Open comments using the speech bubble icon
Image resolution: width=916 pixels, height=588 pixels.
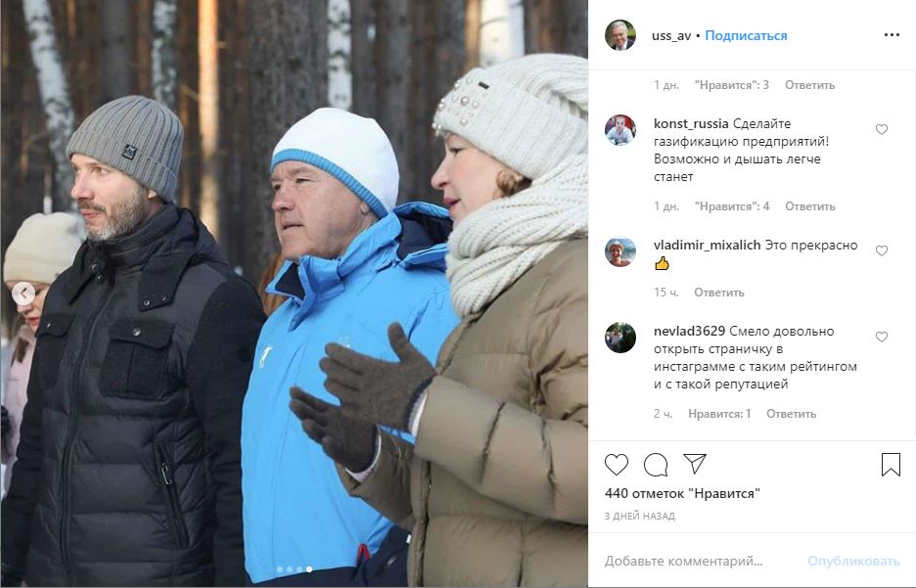(x=656, y=465)
